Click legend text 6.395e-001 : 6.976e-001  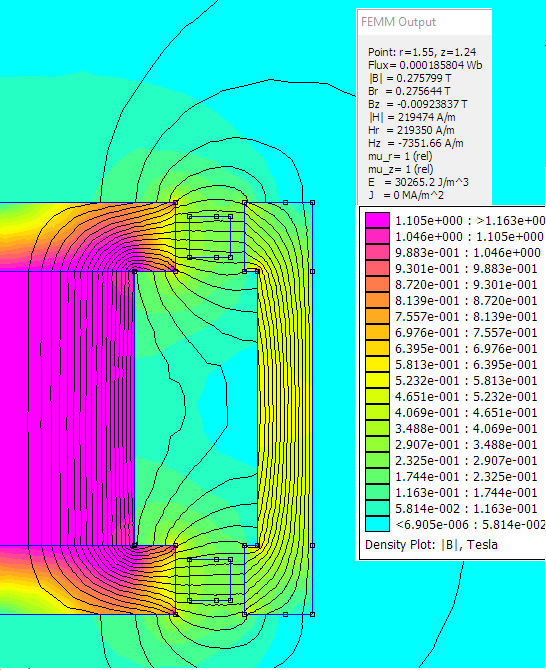pyautogui.click(x=466, y=349)
